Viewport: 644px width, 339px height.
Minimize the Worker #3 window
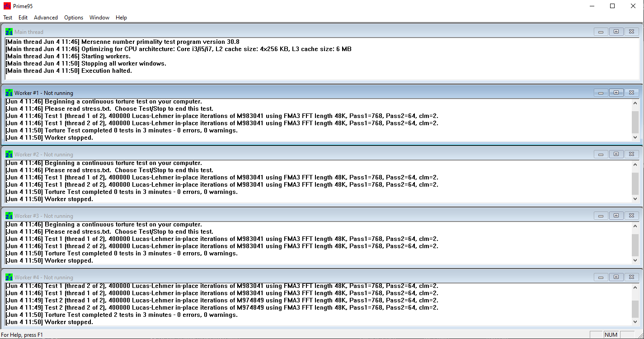601,216
